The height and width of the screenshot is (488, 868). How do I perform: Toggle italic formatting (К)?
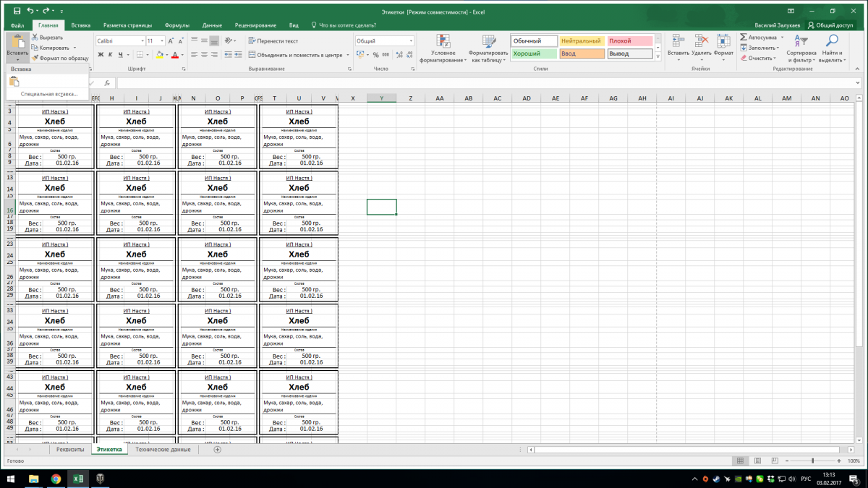(x=111, y=54)
